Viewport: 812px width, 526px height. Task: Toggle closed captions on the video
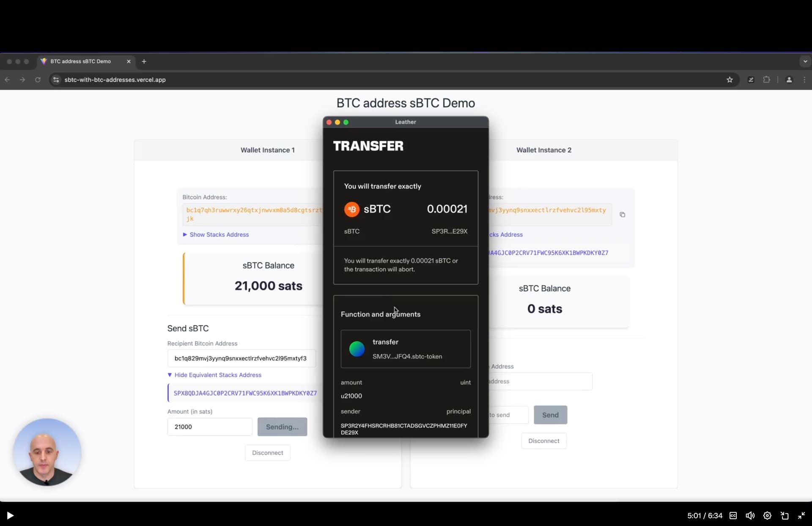point(733,515)
